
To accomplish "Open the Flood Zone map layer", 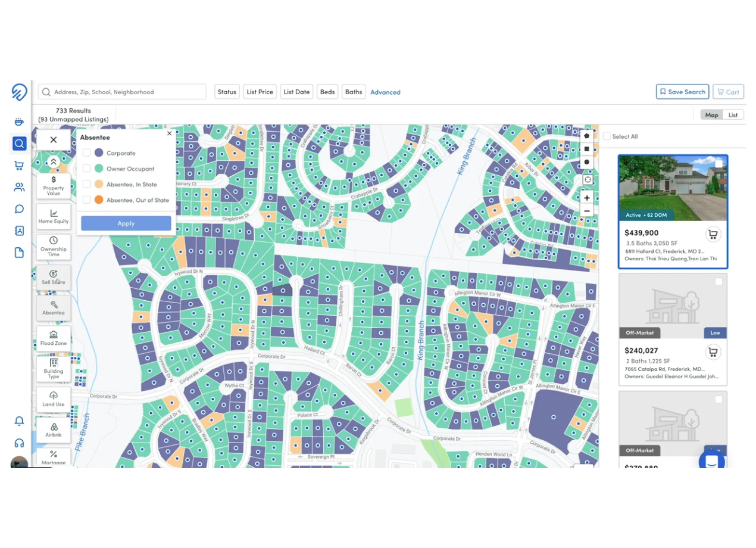I will [x=54, y=338].
